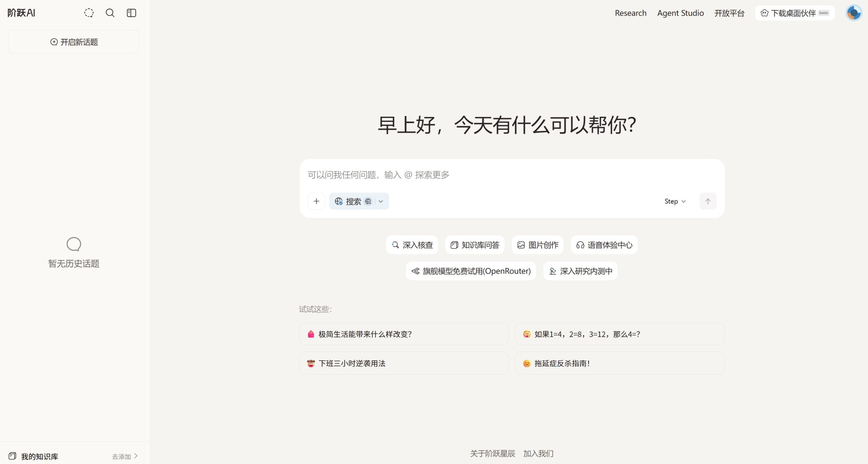This screenshot has width=868, height=464.
Task: Collapse the sidebar using the panel icon
Action: [131, 13]
